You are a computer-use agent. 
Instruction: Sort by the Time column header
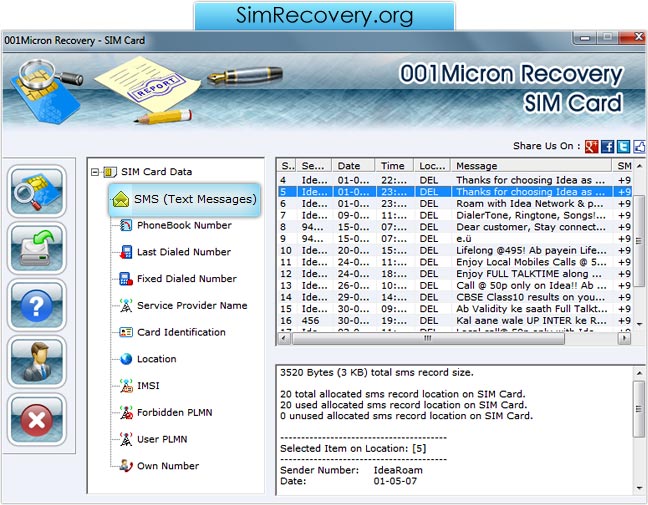394,166
